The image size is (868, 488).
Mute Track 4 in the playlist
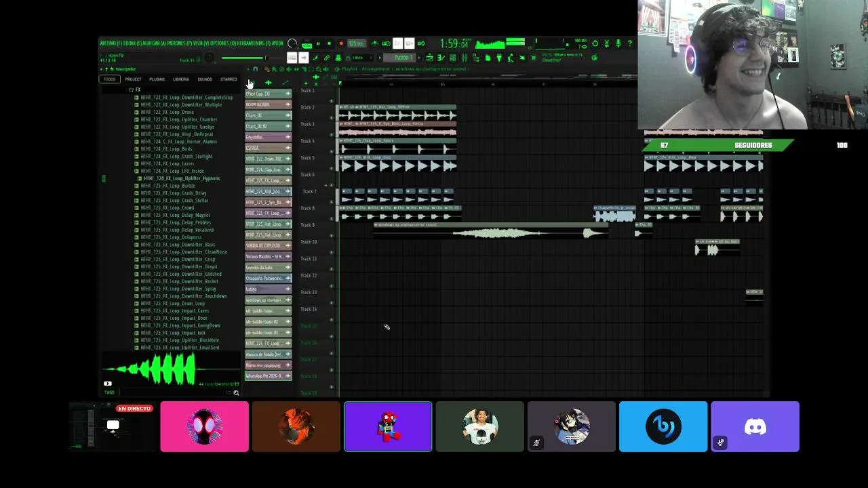(x=332, y=151)
